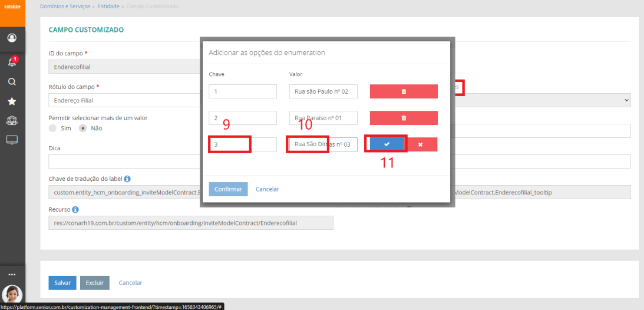
Task: Click Cancelar in the enumeration dialog
Action: pyautogui.click(x=267, y=189)
